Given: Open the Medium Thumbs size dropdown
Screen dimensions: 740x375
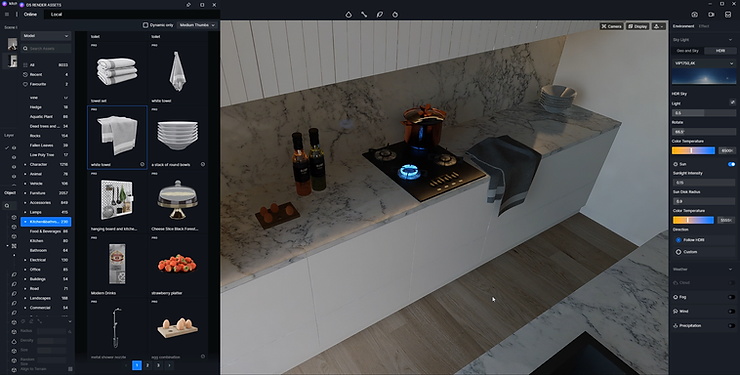Looking at the screenshot, I should point(197,25).
